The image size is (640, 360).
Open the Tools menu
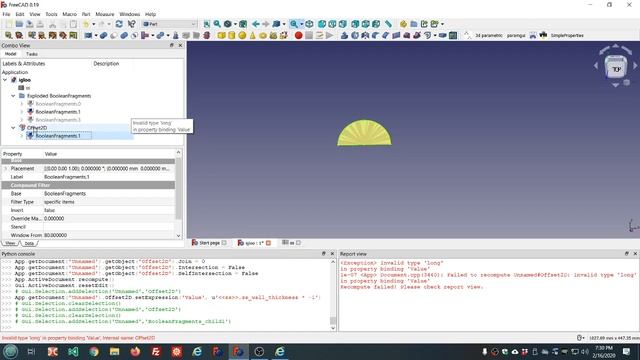(x=51, y=14)
